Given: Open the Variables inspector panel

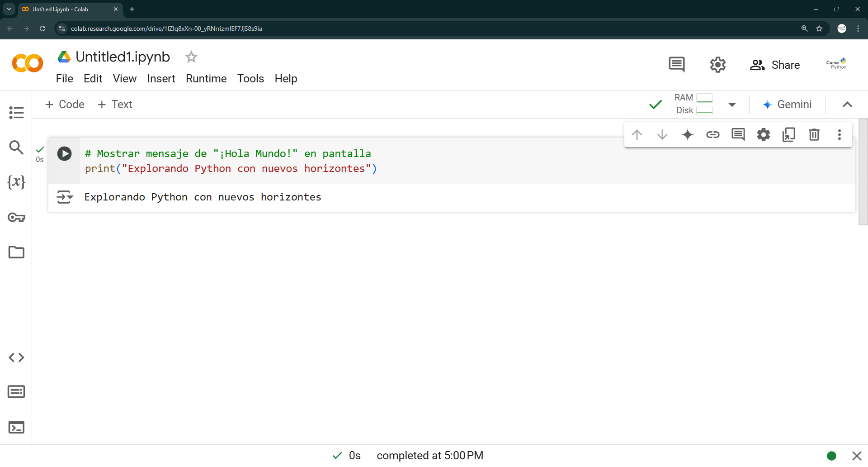Looking at the screenshot, I should [16, 182].
